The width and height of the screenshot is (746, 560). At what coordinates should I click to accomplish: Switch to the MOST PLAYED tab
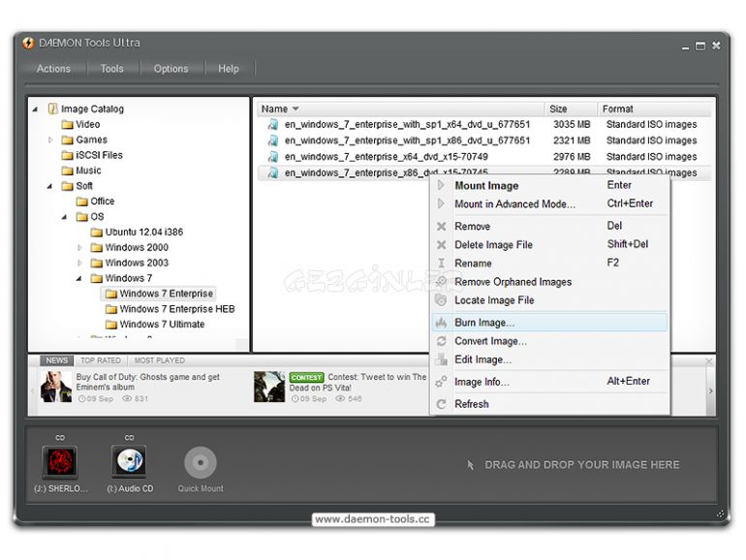pyautogui.click(x=160, y=360)
